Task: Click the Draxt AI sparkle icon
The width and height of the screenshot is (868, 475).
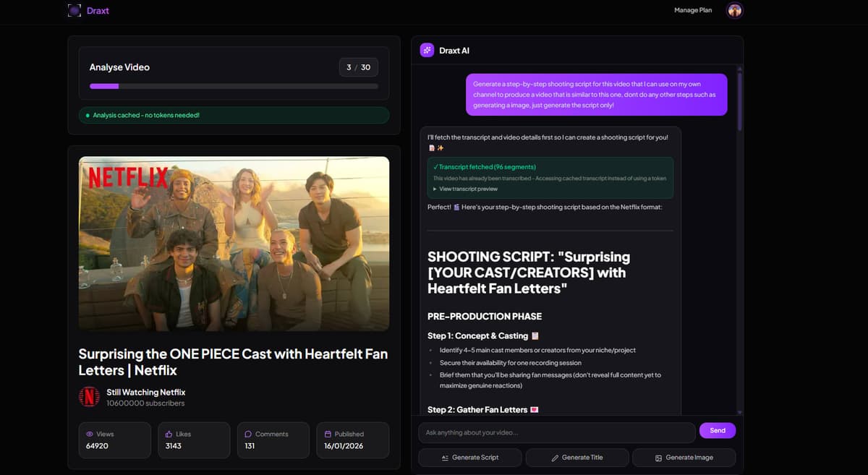Action: 427,51
